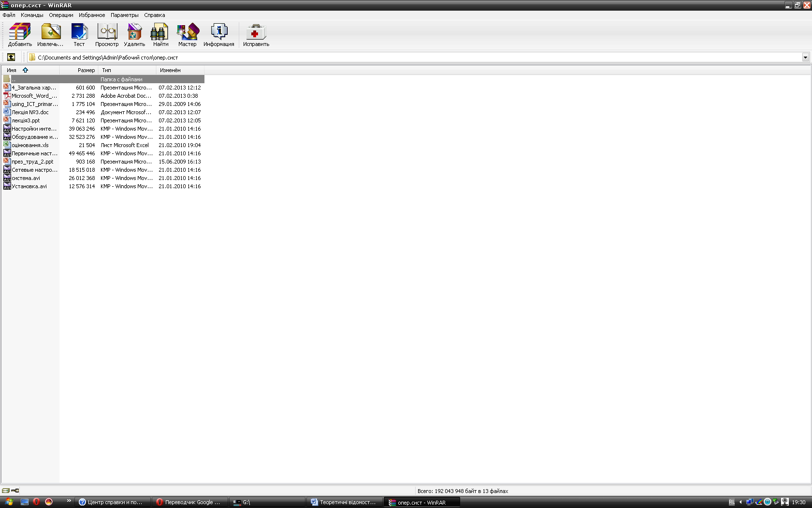Click the key password icon in the status bar

[x=15, y=491]
